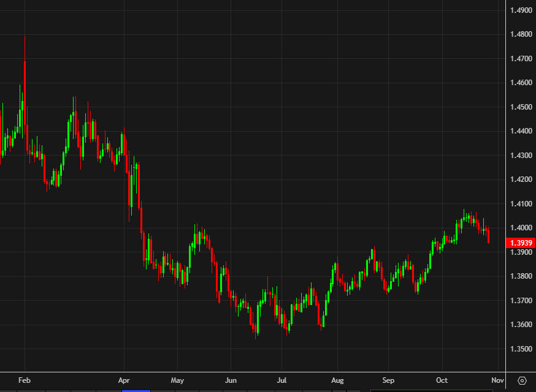Screen dimensions: 536x392
Task: Select the Oct label on the time axis
Action: tap(442, 380)
